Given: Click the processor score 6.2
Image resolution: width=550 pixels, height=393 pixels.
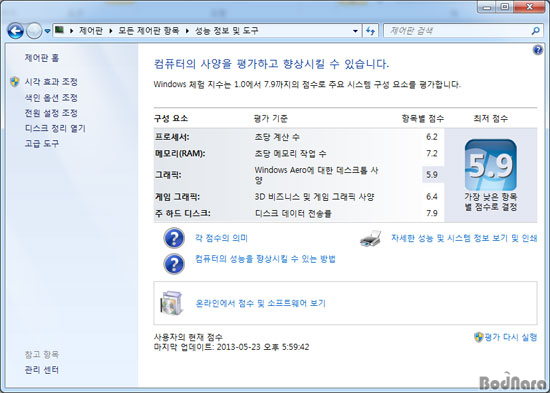Looking at the screenshot, I should [432, 137].
